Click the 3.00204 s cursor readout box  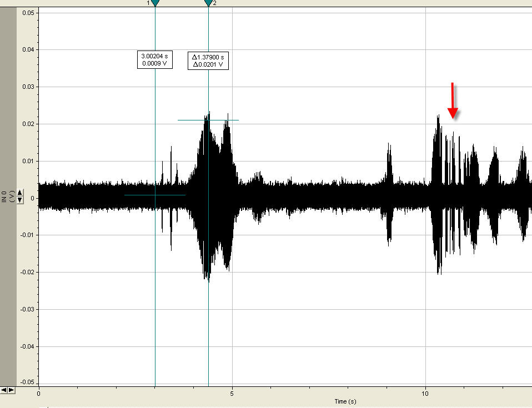[155, 59]
